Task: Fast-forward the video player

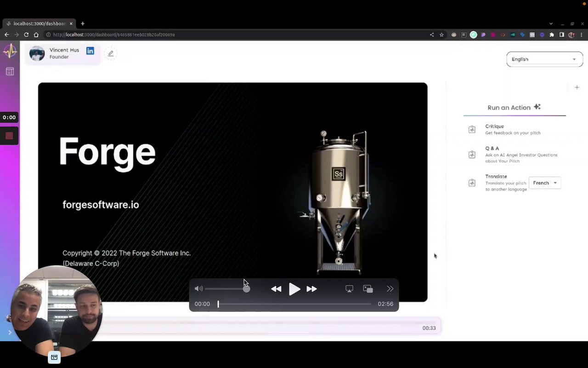Action: tap(312, 289)
